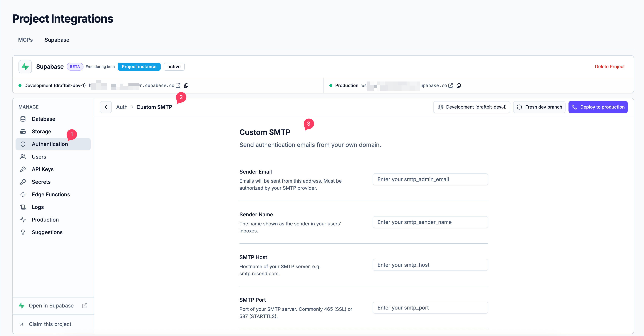This screenshot has height=336, width=644.
Task: Click the active status badge
Action: (x=174, y=66)
